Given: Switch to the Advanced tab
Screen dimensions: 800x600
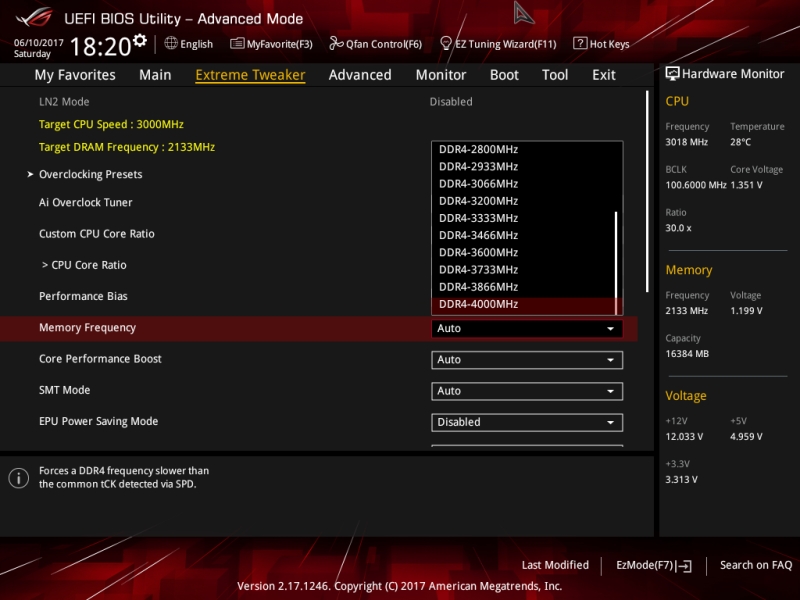Looking at the screenshot, I should [360, 75].
